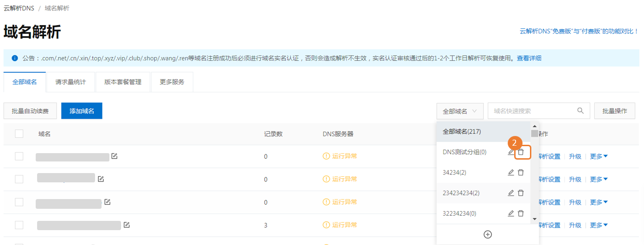The width and height of the screenshot is (644, 245).
Task: Click 运行异常 status in third row
Action: tap(344, 202)
